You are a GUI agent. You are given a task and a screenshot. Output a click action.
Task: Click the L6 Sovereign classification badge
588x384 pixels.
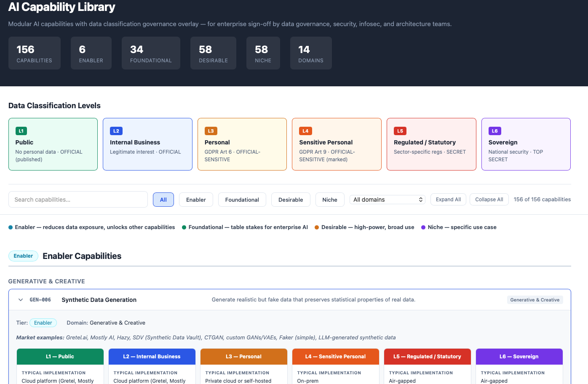(495, 131)
